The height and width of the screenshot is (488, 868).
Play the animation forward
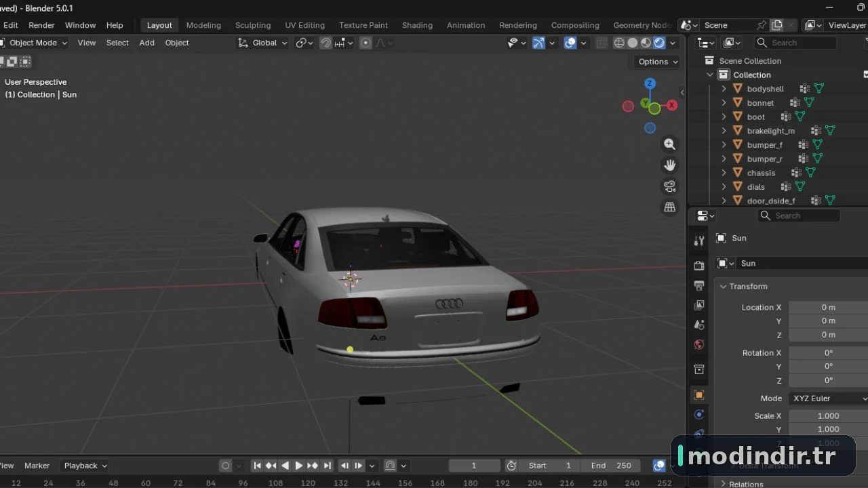click(298, 466)
